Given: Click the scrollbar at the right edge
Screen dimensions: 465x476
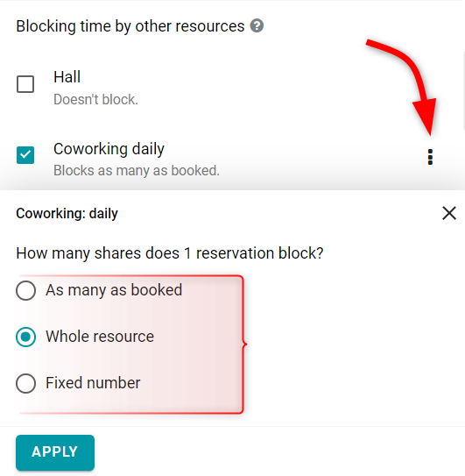Looking at the screenshot, I should click(463, 90).
